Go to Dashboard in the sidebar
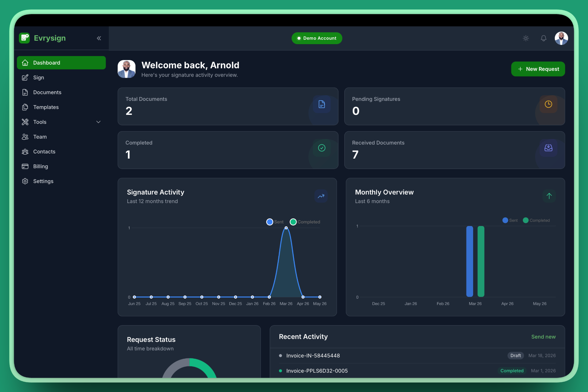The height and width of the screenshot is (392, 588). (61, 63)
